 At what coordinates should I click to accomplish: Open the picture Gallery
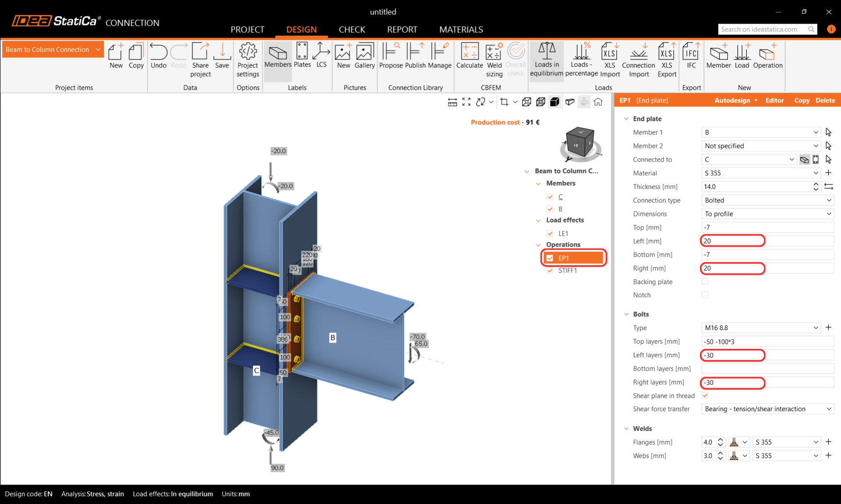[364, 56]
